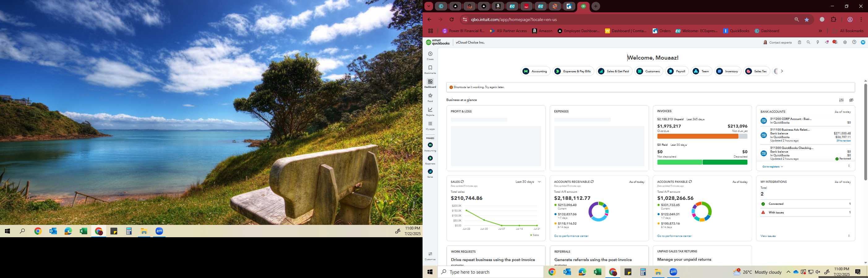Select the Team shortcut chip

click(701, 71)
